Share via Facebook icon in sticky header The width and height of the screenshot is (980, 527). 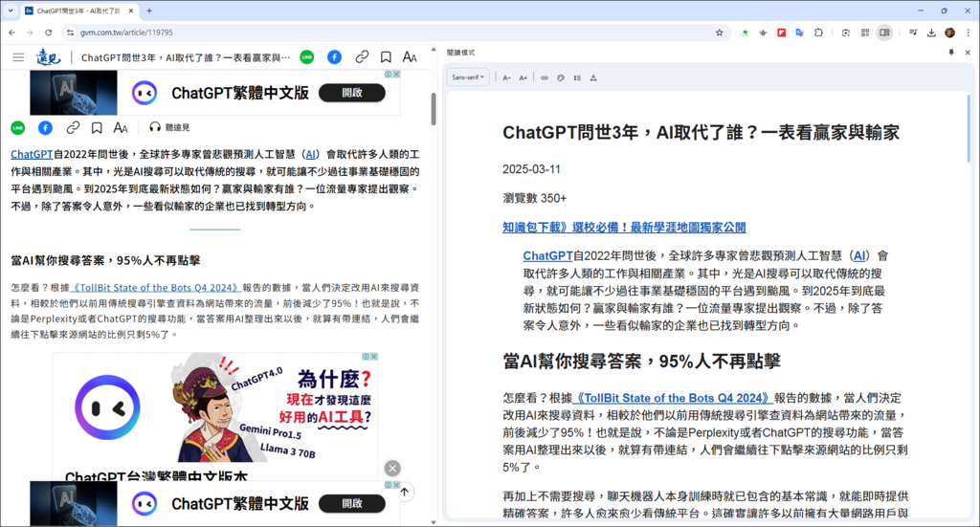click(x=334, y=57)
